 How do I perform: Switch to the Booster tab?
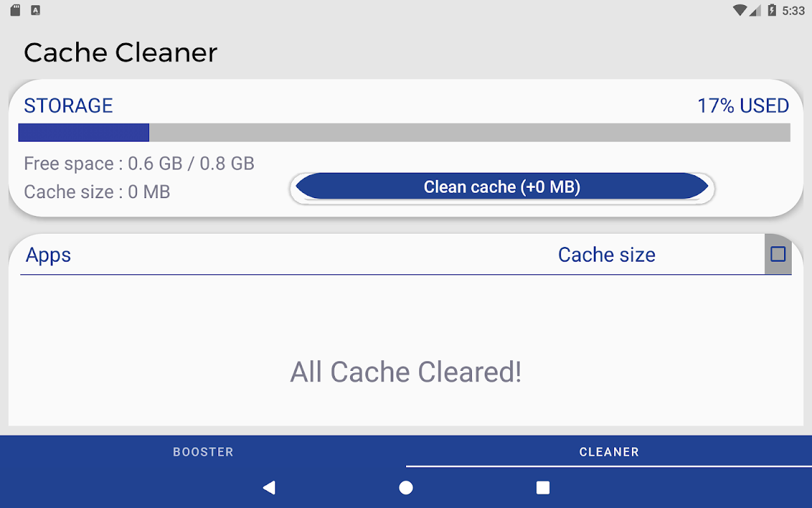[203, 452]
